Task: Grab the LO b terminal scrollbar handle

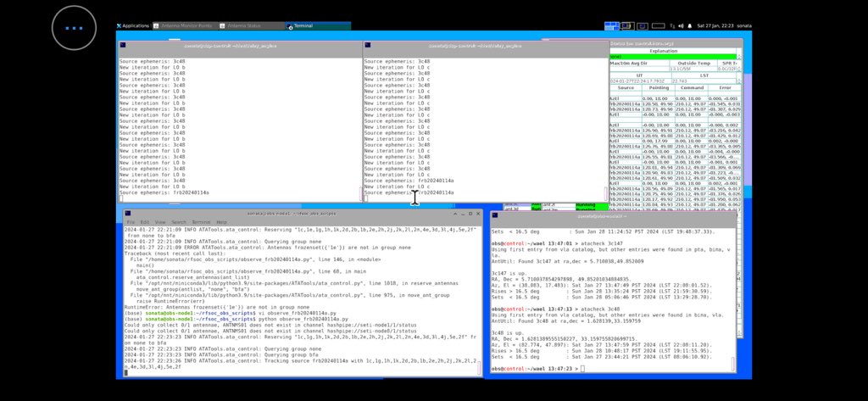Action: click(x=361, y=194)
